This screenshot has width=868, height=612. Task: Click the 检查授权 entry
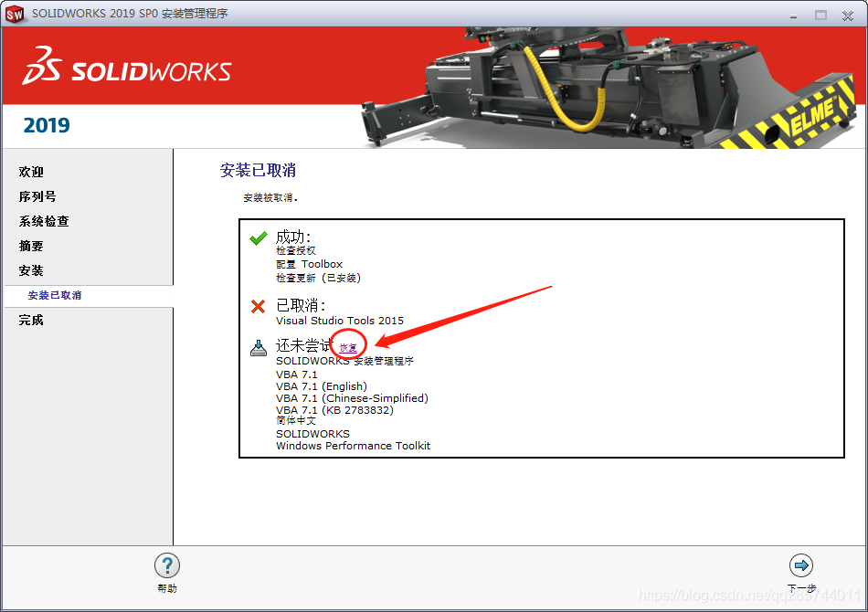[296, 250]
